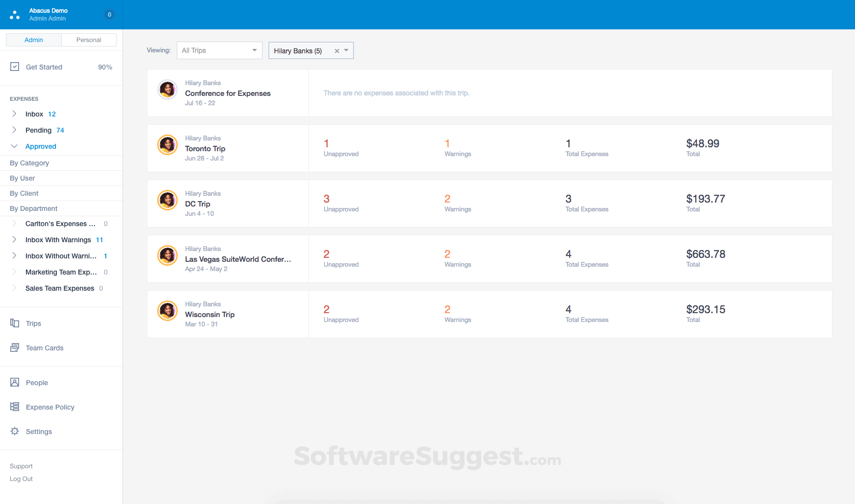This screenshot has height=504, width=855.
Task: Expand the Pending chevron
Action: 14,130
